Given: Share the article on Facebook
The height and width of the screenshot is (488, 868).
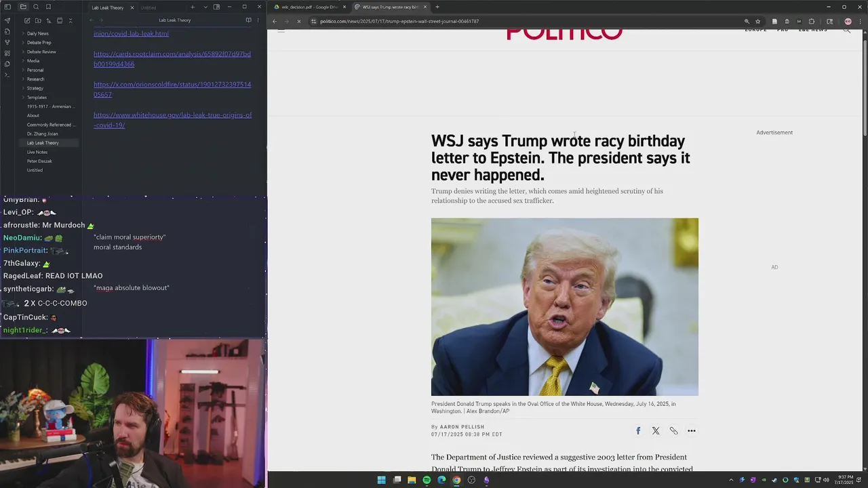Looking at the screenshot, I should (x=638, y=431).
